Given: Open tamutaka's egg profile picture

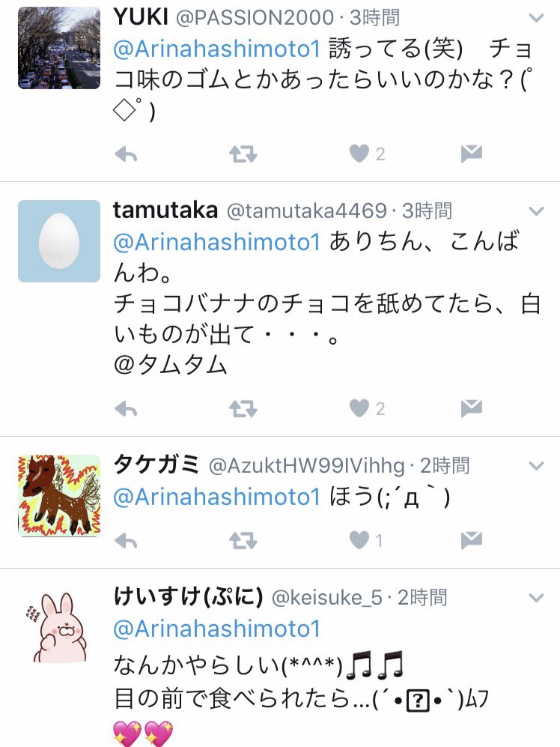Looking at the screenshot, I should pyautogui.click(x=59, y=241).
